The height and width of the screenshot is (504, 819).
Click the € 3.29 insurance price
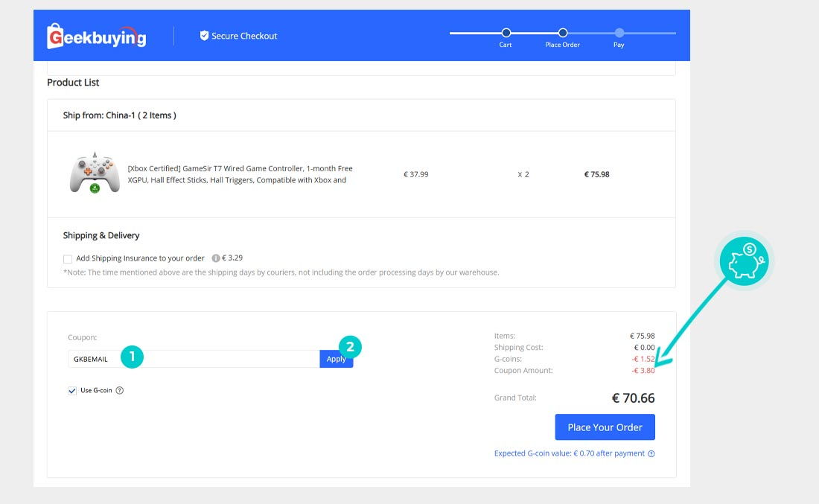(232, 258)
